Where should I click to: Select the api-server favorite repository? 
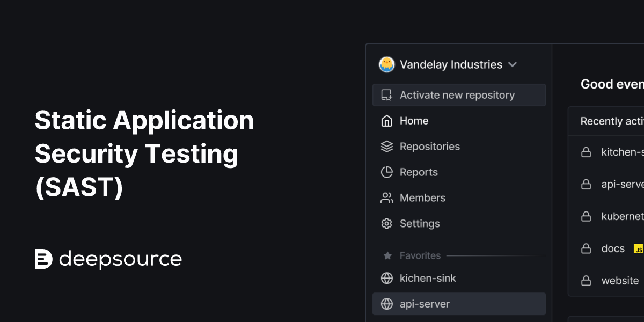(x=425, y=304)
